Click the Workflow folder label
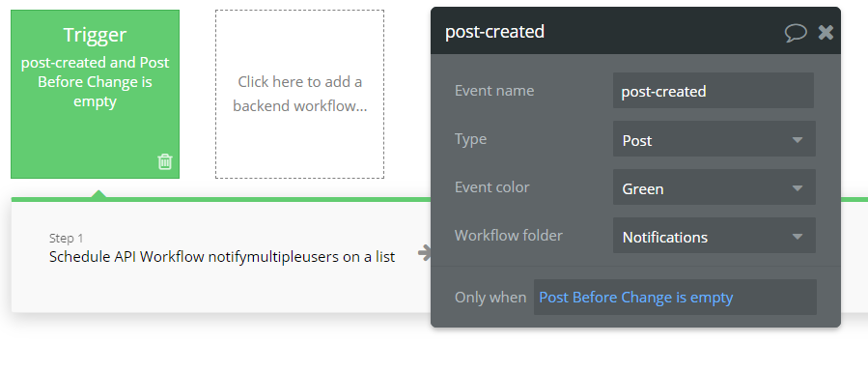 (509, 236)
